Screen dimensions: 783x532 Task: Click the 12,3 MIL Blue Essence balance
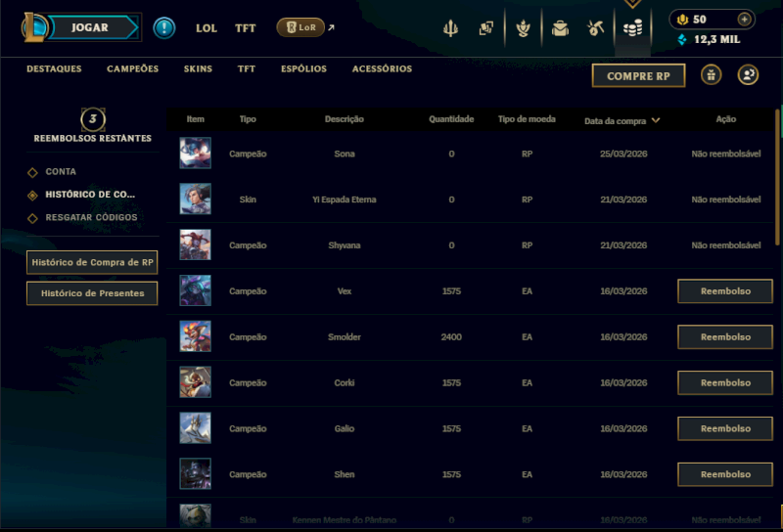[716, 39]
